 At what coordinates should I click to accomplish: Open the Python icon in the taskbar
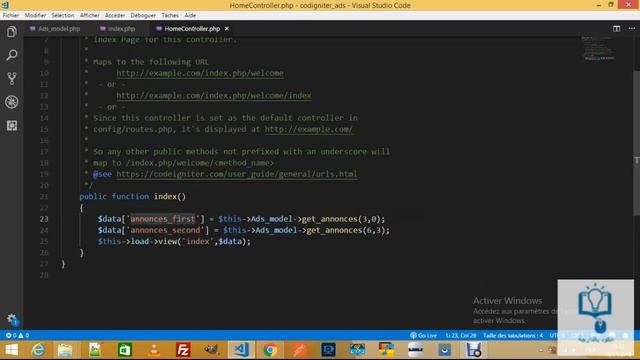(386, 350)
